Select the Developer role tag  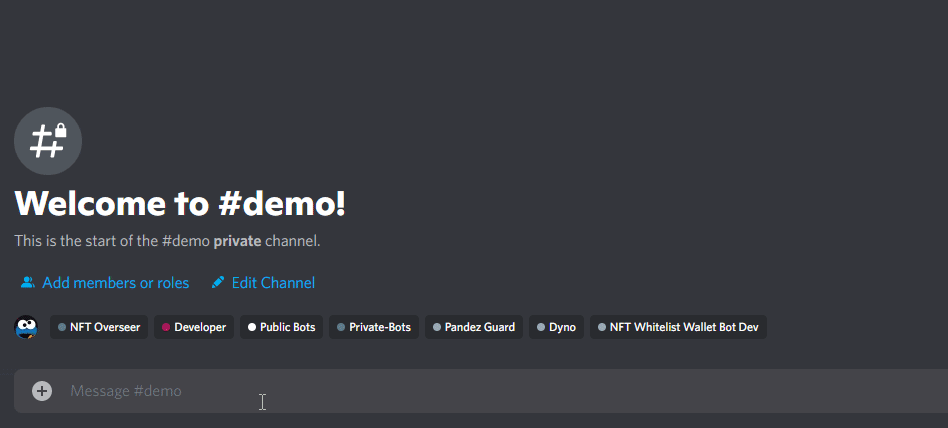(x=194, y=327)
